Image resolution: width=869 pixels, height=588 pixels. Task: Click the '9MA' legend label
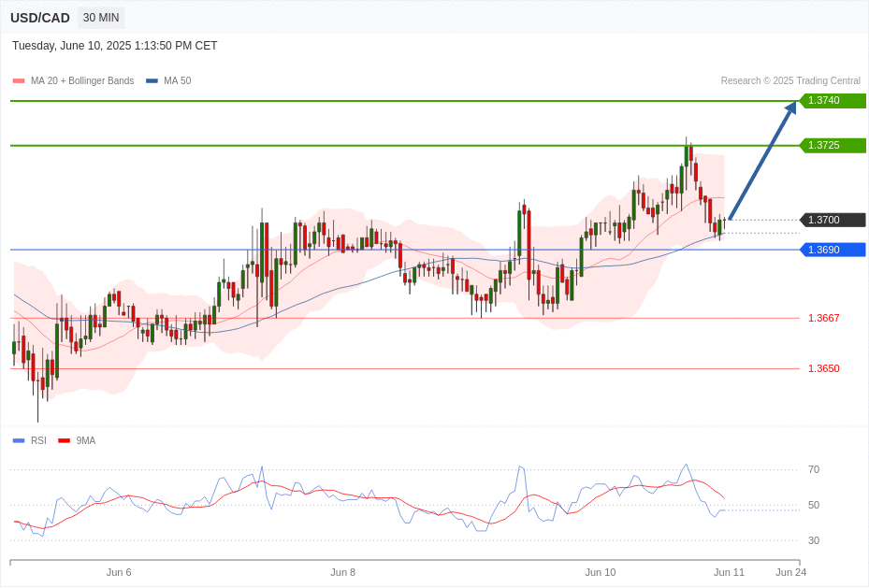[86, 440]
